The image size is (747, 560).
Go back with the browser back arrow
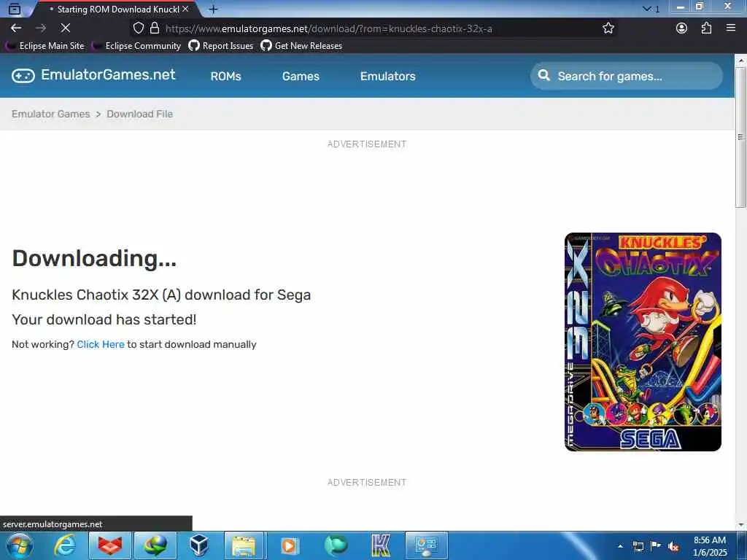pos(16,28)
